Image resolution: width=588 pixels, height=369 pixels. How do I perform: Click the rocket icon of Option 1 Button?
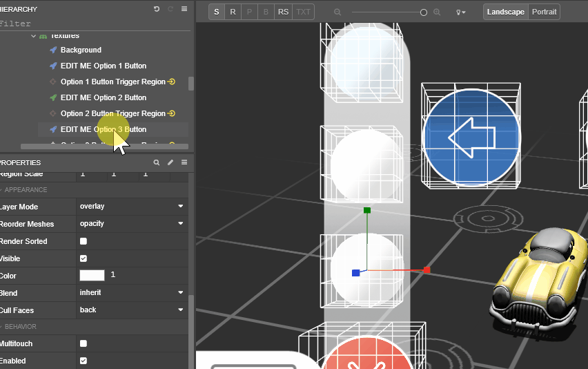tap(53, 66)
